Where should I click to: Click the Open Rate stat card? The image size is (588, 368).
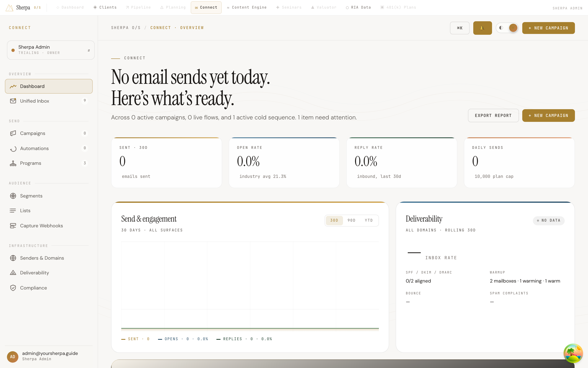[284, 163]
